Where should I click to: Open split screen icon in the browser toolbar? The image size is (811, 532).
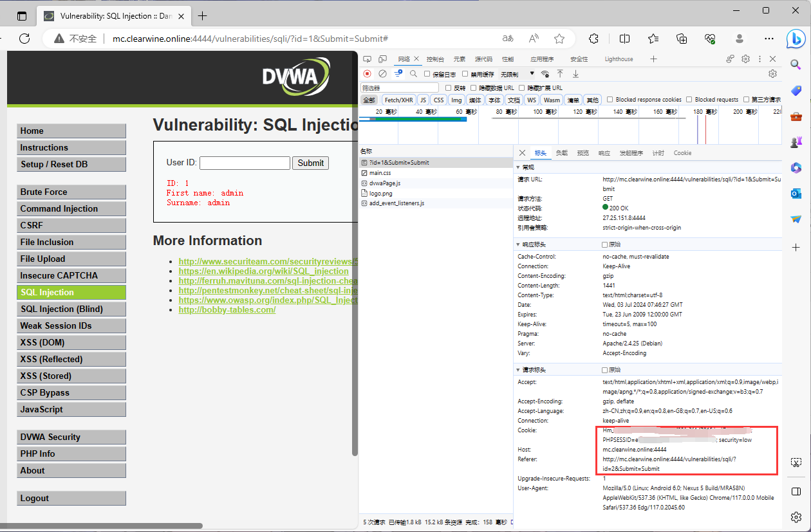(624, 39)
